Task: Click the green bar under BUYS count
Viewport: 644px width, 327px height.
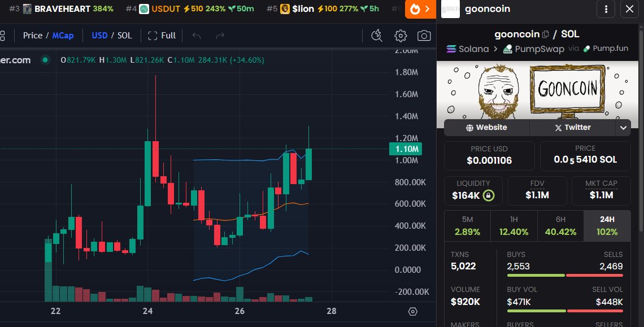Action: click(536, 275)
